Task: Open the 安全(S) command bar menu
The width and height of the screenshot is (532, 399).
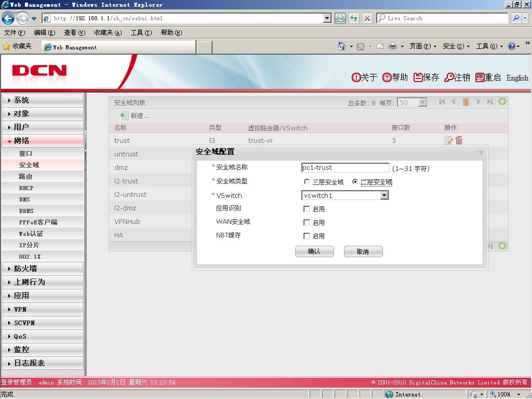Action: click(456, 46)
